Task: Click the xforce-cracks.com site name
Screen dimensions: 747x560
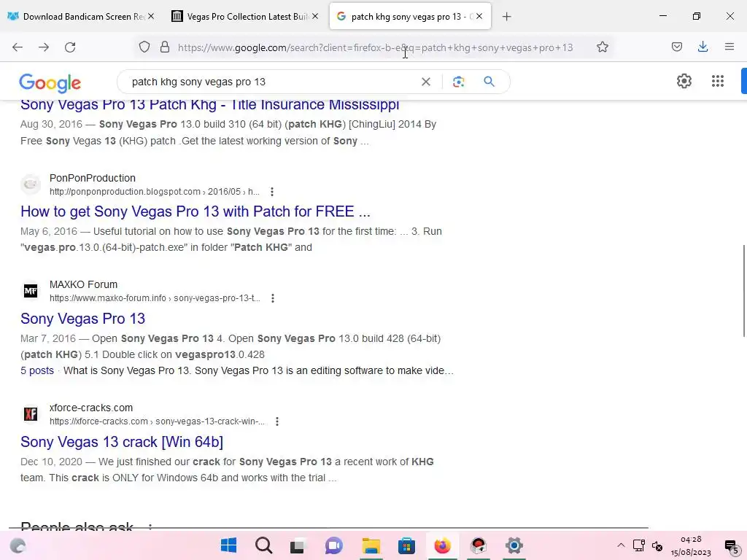Action: [x=91, y=408]
